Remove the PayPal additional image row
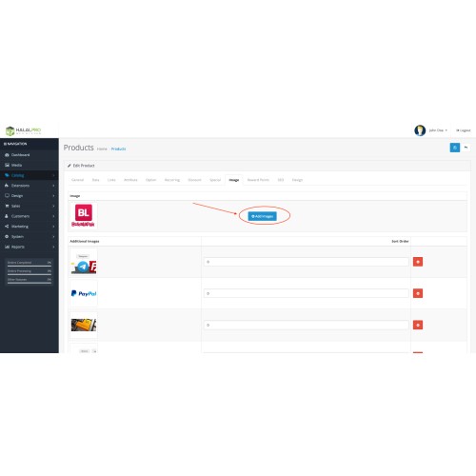 [x=418, y=293]
